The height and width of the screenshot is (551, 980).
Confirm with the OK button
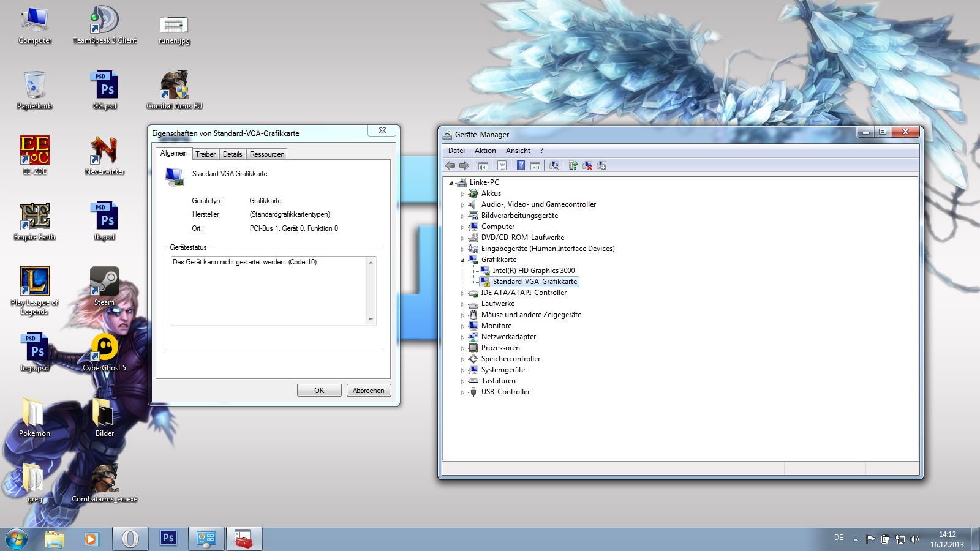click(x=319, y=391)
